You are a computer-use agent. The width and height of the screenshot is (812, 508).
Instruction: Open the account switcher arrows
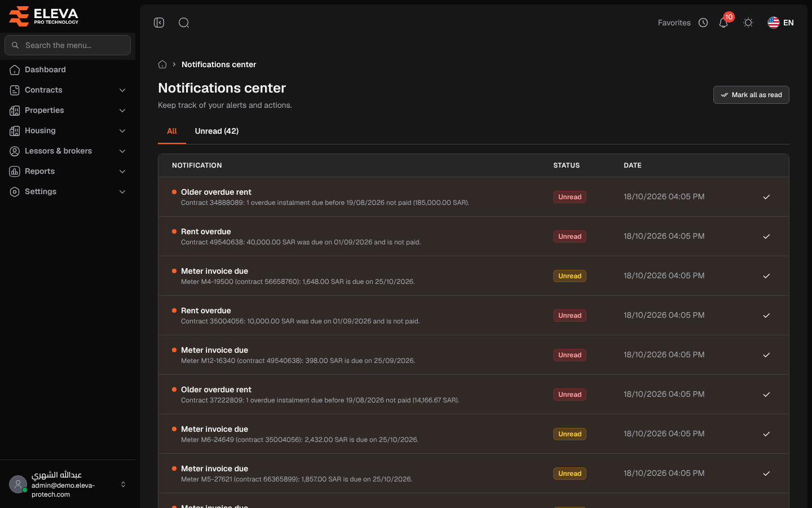tap(123, 484)
